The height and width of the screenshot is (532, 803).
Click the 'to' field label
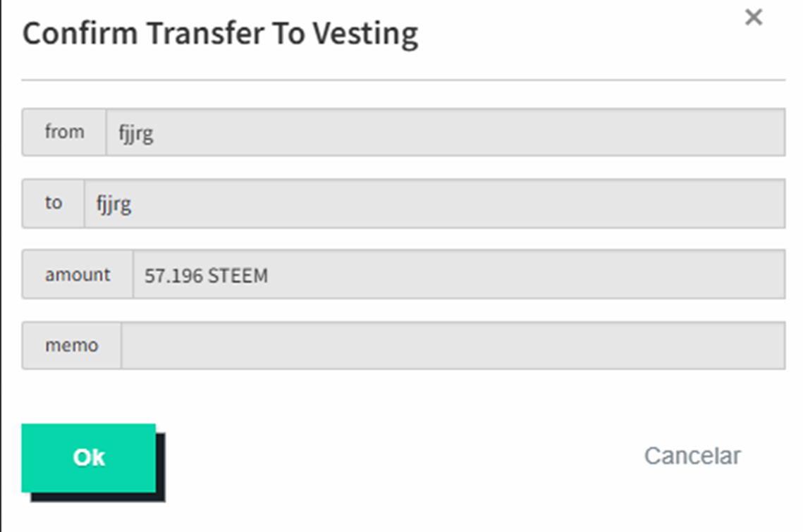tap(54, 203)
